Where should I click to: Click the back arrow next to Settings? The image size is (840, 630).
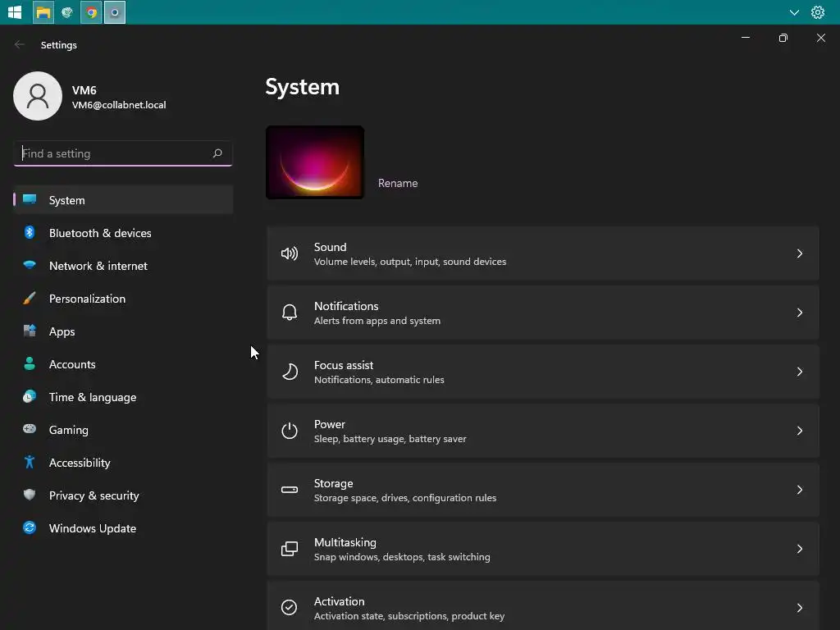pyautogui.click(x=20, y=45)
